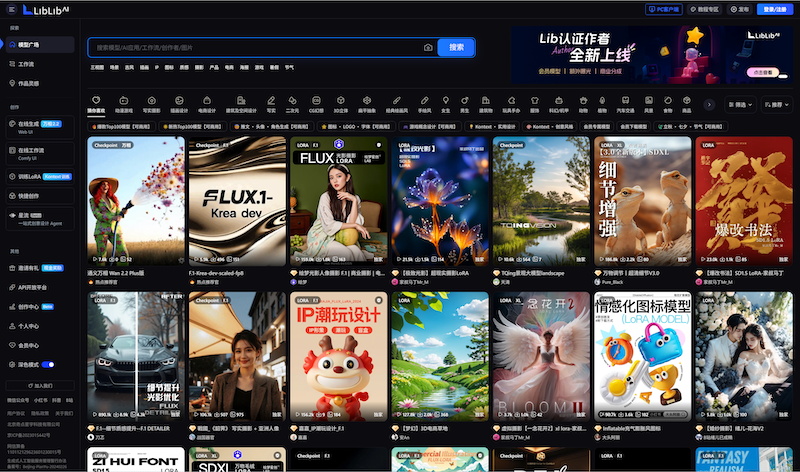Open the 关于我们 footer link
This screenshot has height=472, width=800.
(64, 413)
